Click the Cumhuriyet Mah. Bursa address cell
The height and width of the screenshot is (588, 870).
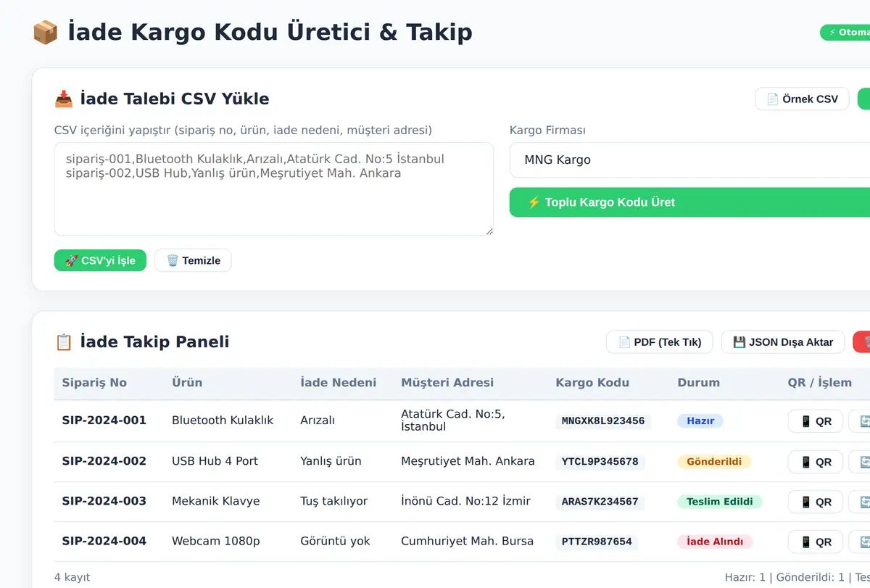pyautogui.click(x=467, y=541)
